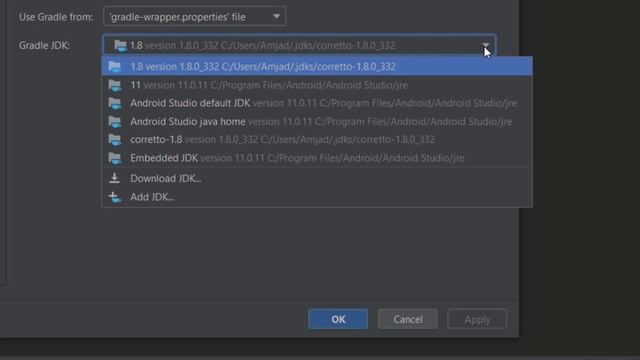The image size is (640, 360).
Task: Pick Android Studio java home option
Action: (317, 122)
